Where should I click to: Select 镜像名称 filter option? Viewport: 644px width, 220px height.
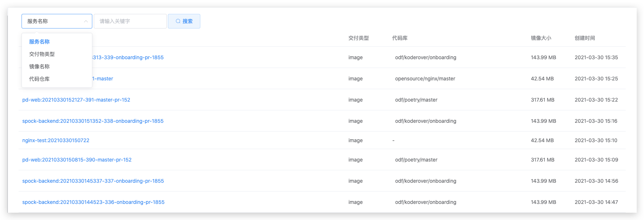point(39,67)
